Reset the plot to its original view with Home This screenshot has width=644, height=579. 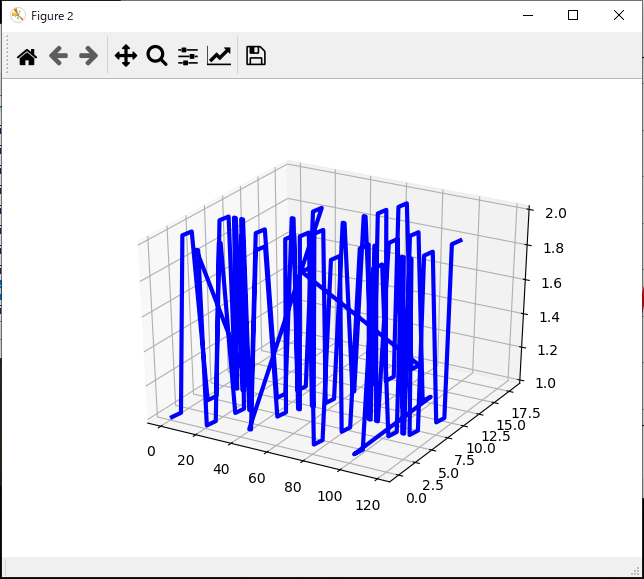[27, 56]
